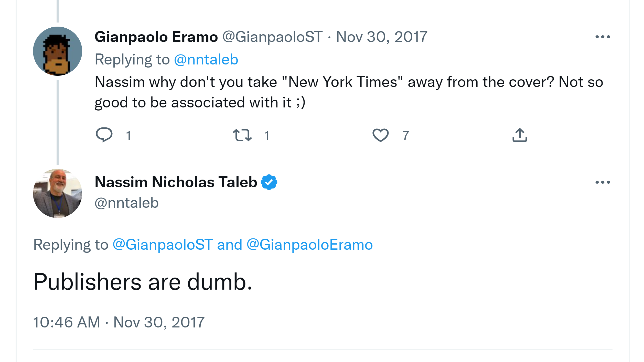Click the reply count number 1
Image resolution: width=644 pixels, height=362 pixels.
click(x=128, y=136)
